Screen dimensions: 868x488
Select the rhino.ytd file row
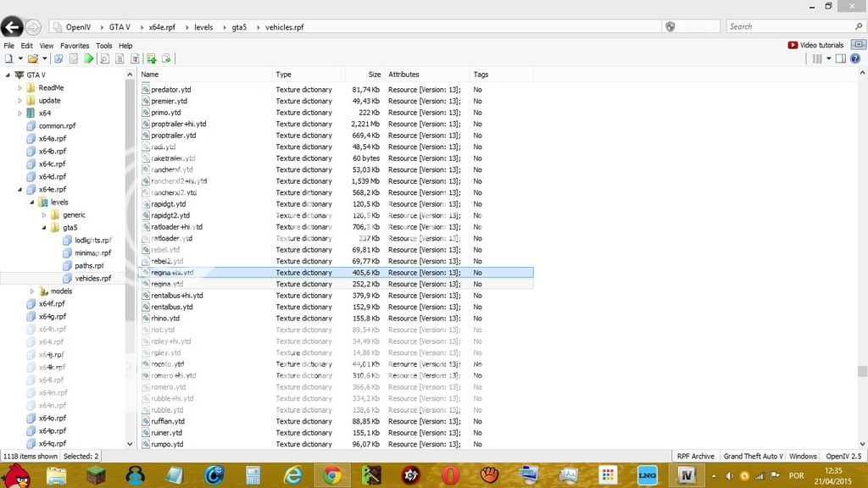tap(166, 319)
